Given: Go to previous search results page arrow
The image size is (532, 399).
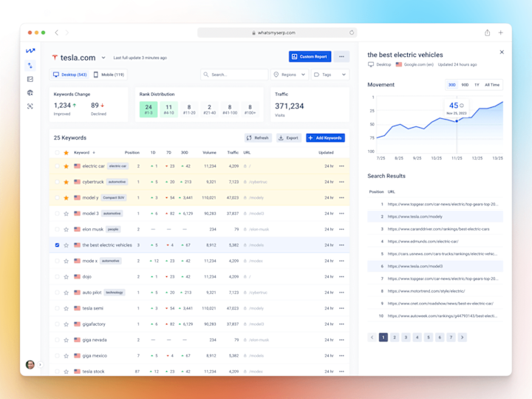Looking at the screenshot, I should [x=372, y=337].
